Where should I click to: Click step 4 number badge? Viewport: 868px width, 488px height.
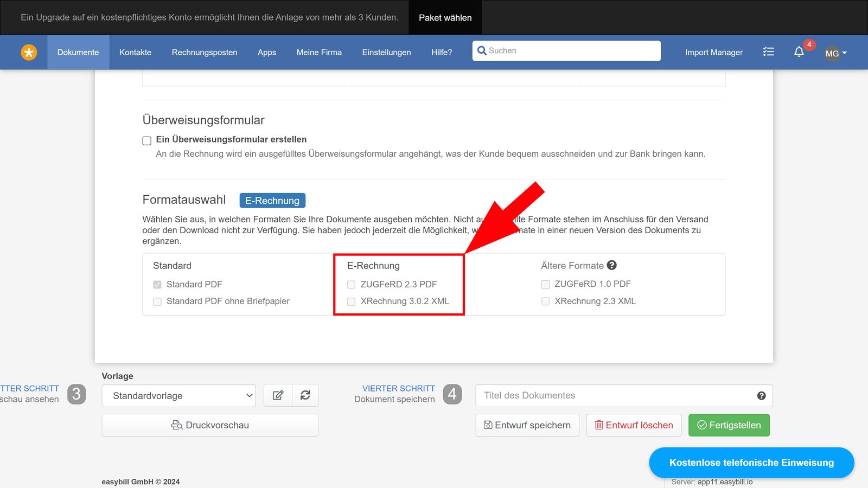click(452, 394)
